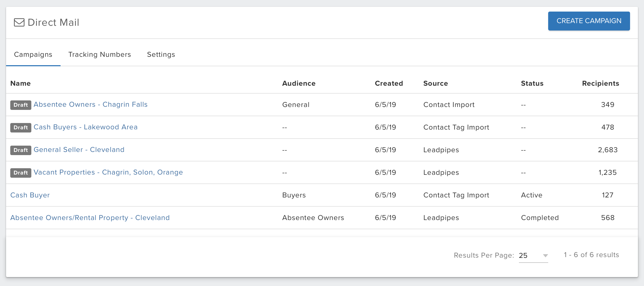Viewport: 644px width, 286px height.
Task: Open the Tracking Numbers tab
Action: 100,54
